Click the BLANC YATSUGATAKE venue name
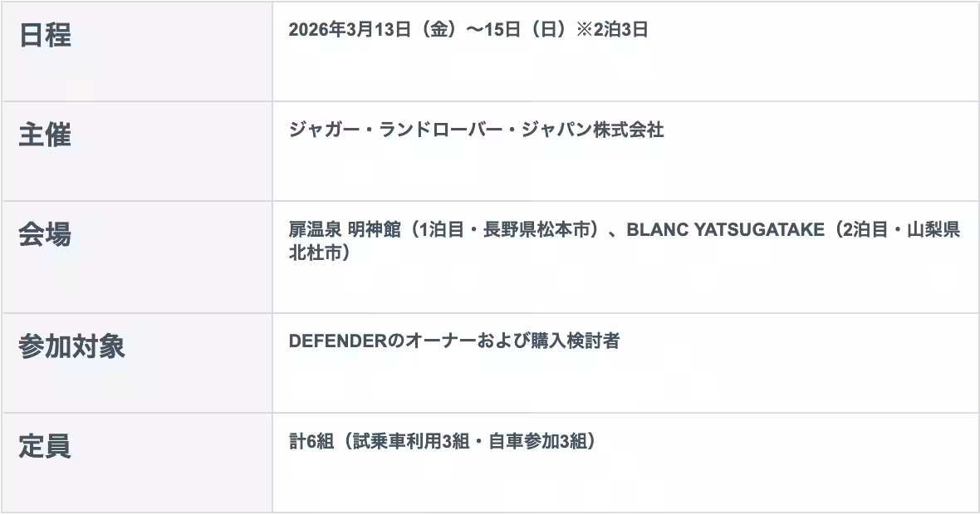The width and height of the screenshot is (980, 515). (x=727, y=230)
